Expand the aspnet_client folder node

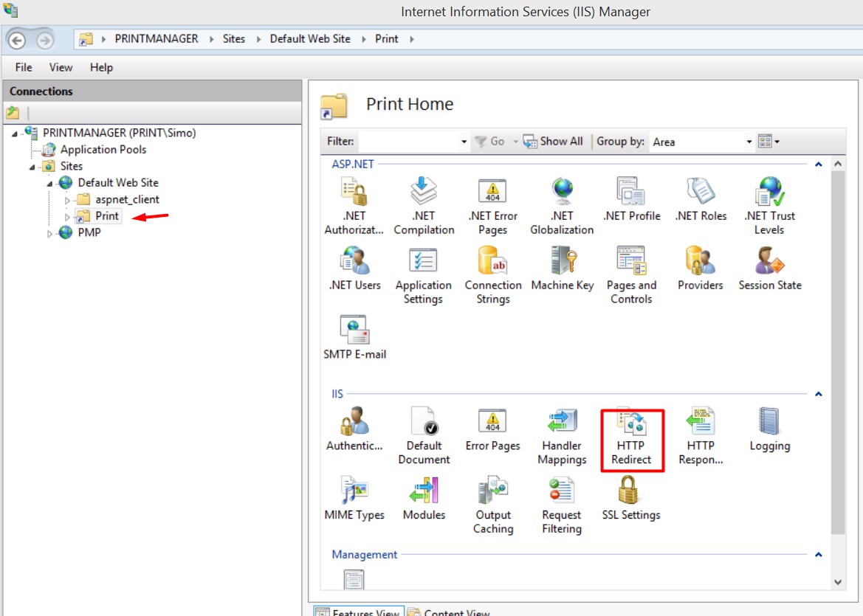click(x=67, y=200)
